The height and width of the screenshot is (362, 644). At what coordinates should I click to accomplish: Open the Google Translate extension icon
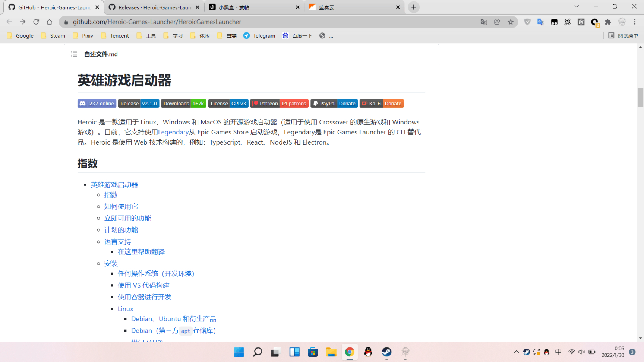click(x=540, y=22)
